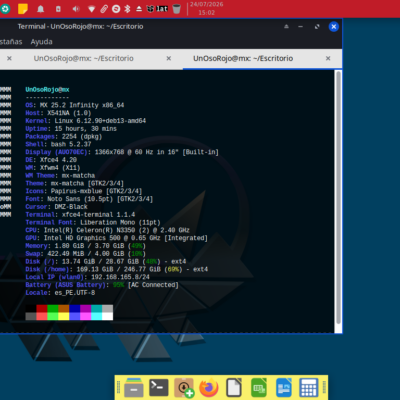Click the notification bell in the panel
400x400 pixels.
click(41, 9)
